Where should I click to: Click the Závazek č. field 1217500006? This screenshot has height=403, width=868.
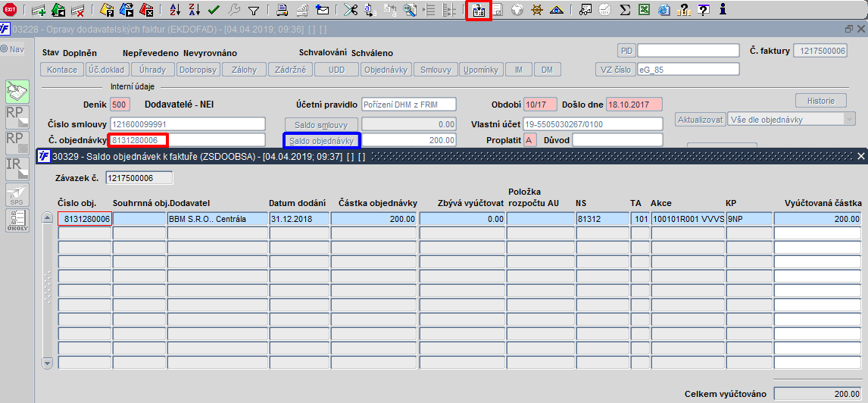point(139,178)
